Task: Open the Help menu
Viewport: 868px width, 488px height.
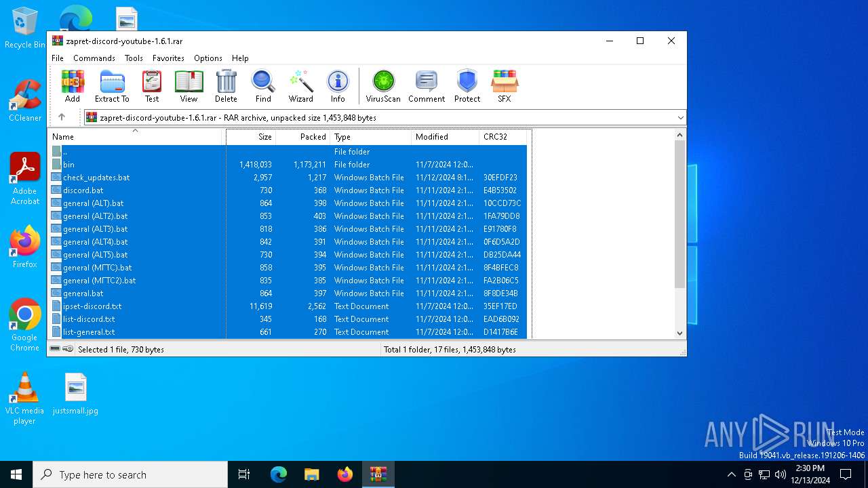Action: pos(240,58)
